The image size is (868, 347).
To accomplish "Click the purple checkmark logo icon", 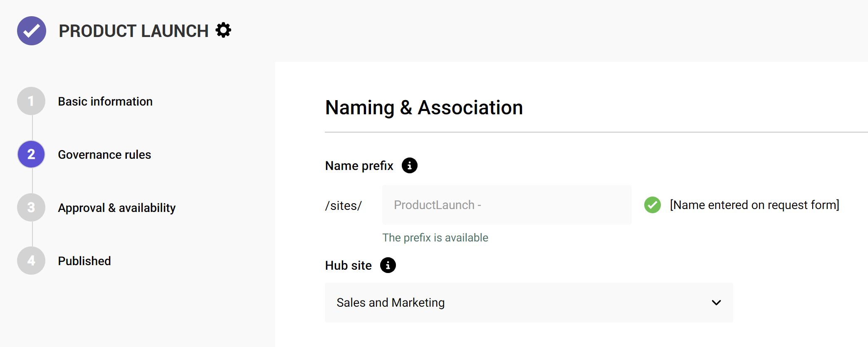I will point(32,31).
